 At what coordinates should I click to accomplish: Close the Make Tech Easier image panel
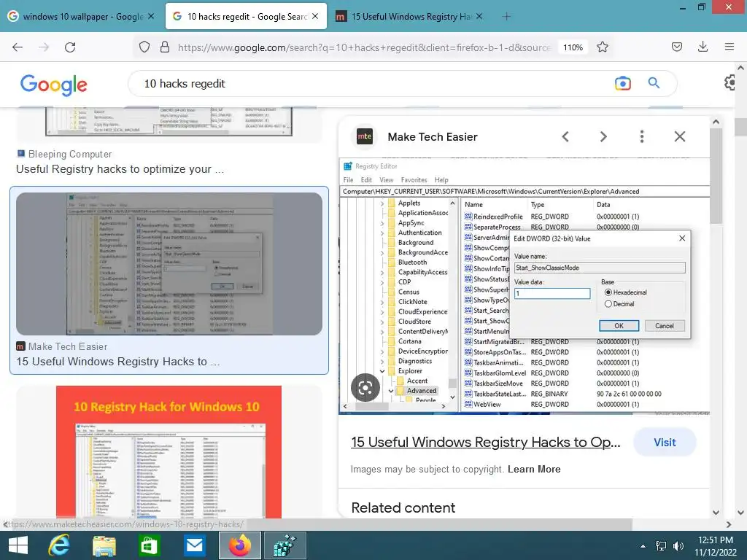tap(680, 136)
